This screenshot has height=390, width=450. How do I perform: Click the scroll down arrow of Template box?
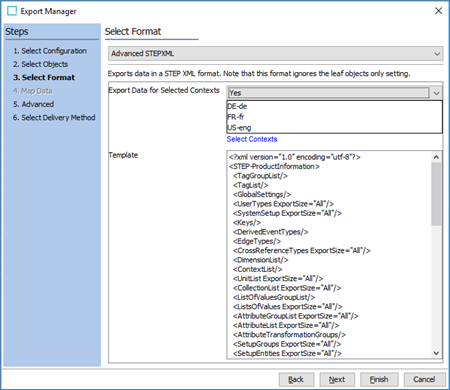[436, 353]
